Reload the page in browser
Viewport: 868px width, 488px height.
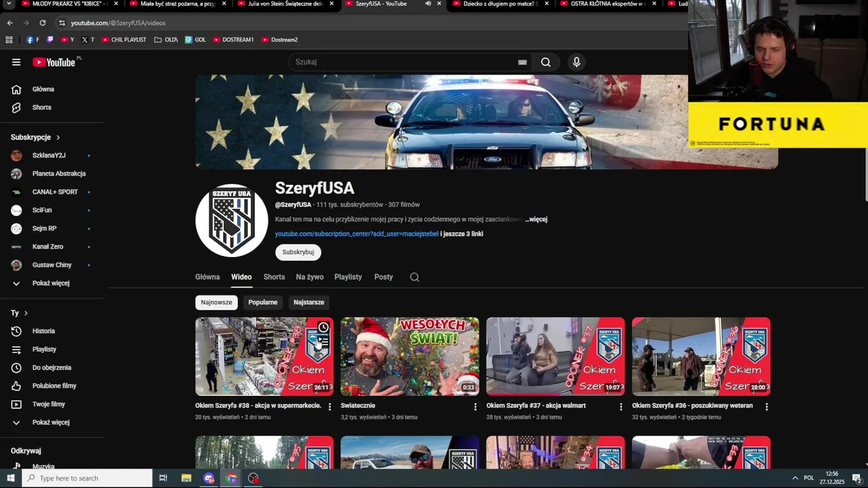point(42,22)
